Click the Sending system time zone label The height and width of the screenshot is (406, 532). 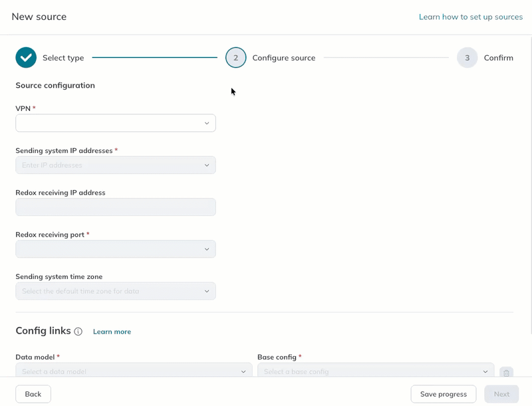coord(59,276)
